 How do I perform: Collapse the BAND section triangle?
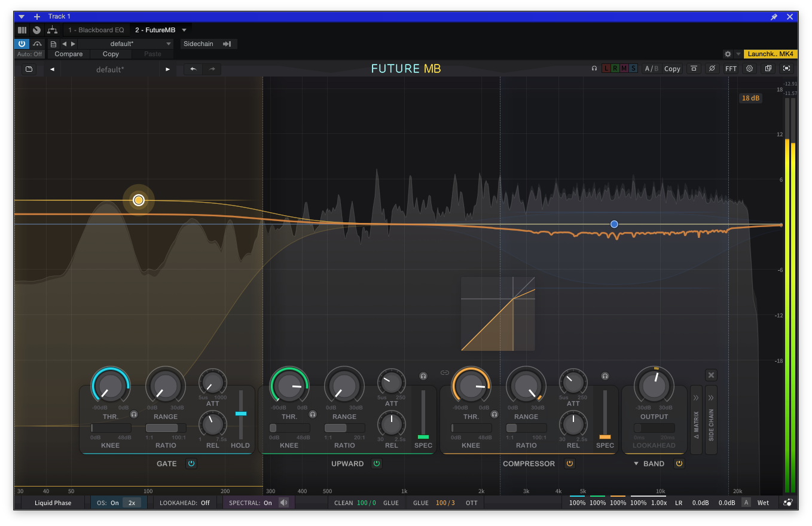[636, 464]
